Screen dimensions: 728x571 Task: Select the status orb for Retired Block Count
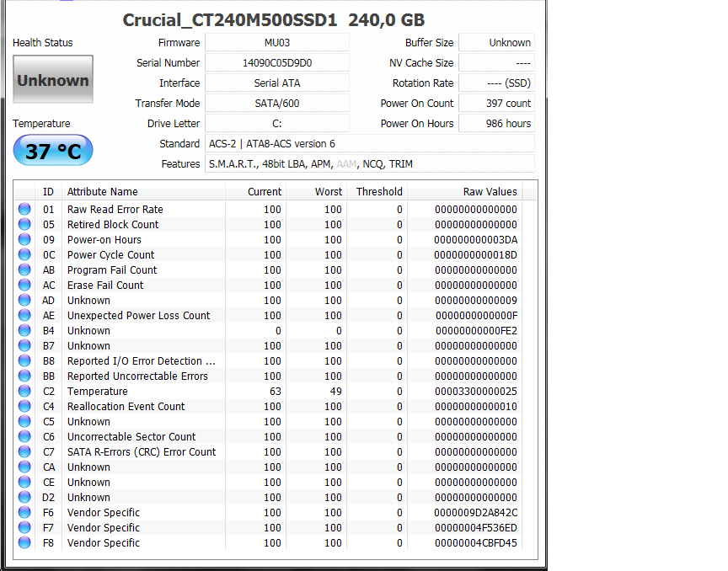24,224
